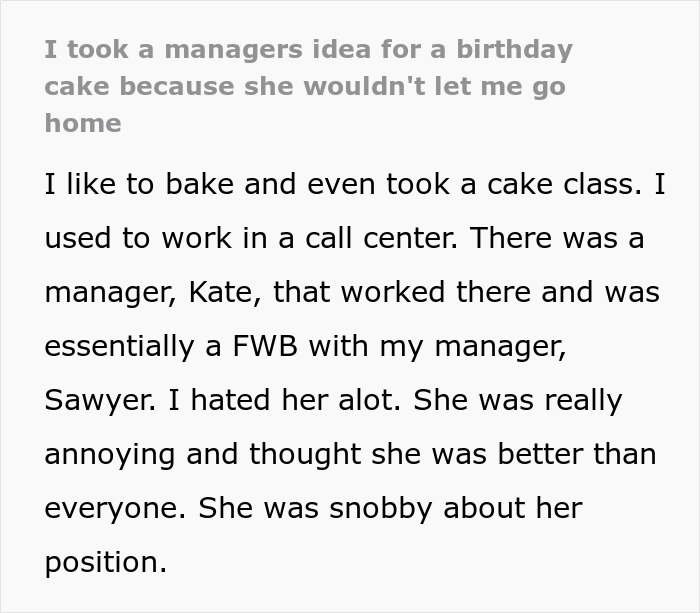This screenshot has width=700, height=613.
Task: Click the word "birthday" in the title
Action: pos(515,49)
